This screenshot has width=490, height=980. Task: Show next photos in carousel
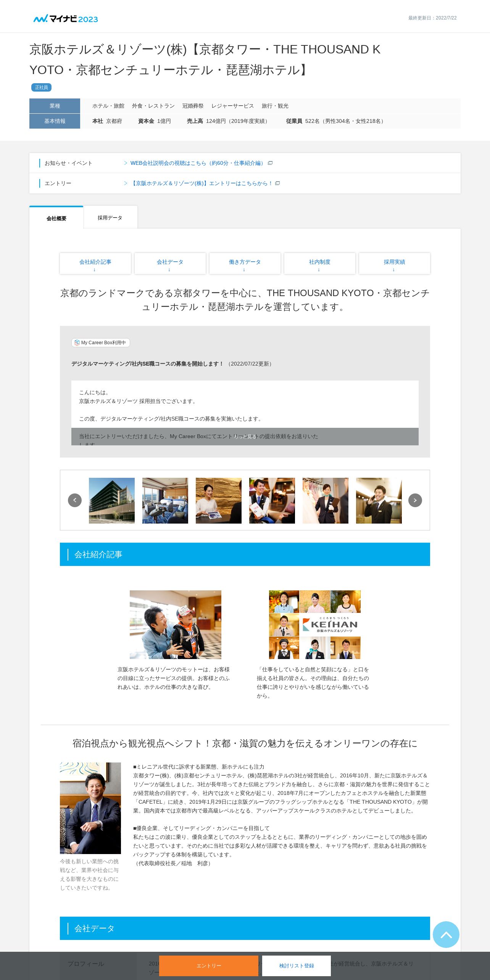(x=415, y=500)
